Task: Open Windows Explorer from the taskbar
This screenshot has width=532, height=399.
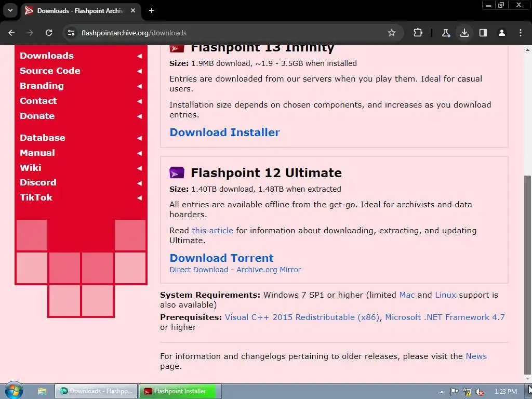Action: click(42, 391)
